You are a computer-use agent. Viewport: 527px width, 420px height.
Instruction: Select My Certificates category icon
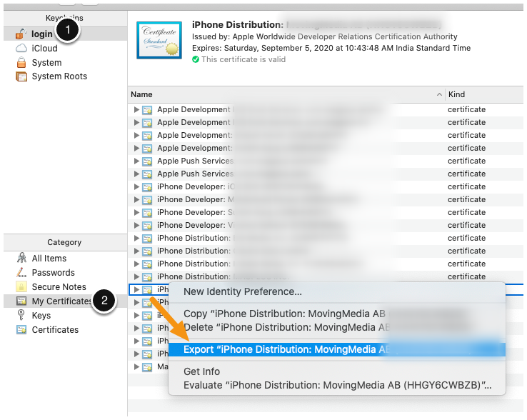(21, 301)
